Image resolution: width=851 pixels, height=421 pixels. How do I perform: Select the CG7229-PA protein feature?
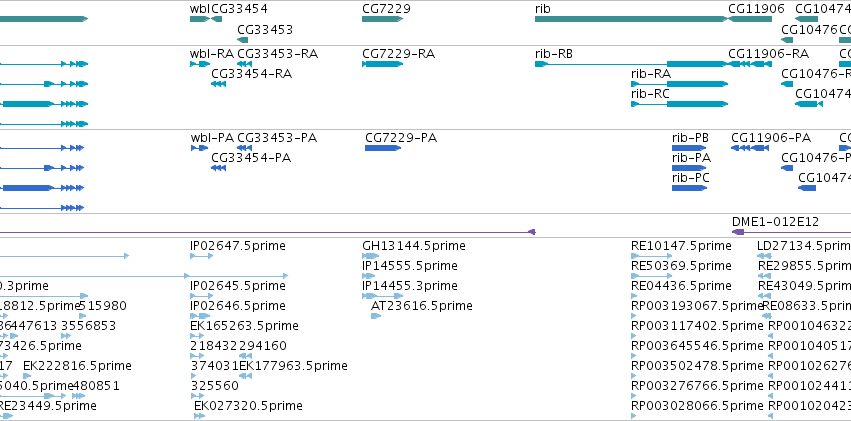click(x=383, y=148)
